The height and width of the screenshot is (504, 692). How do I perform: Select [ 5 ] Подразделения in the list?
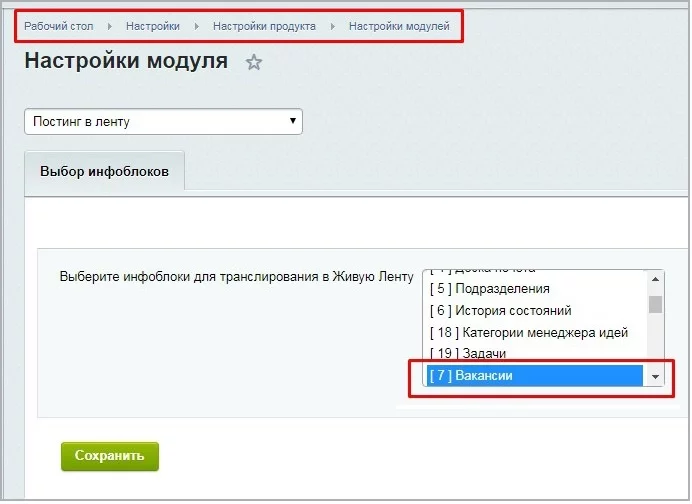coord(490,289)
